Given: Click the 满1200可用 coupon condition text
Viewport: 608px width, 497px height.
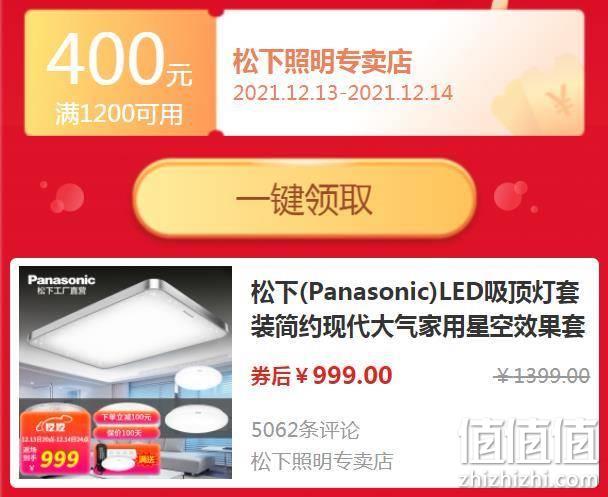Looking at the screenshot, I should [x=119, y=114].
